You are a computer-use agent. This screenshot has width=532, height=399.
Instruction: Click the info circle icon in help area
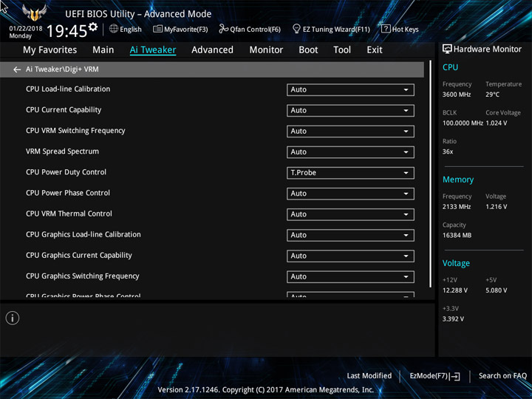[13, 318]
